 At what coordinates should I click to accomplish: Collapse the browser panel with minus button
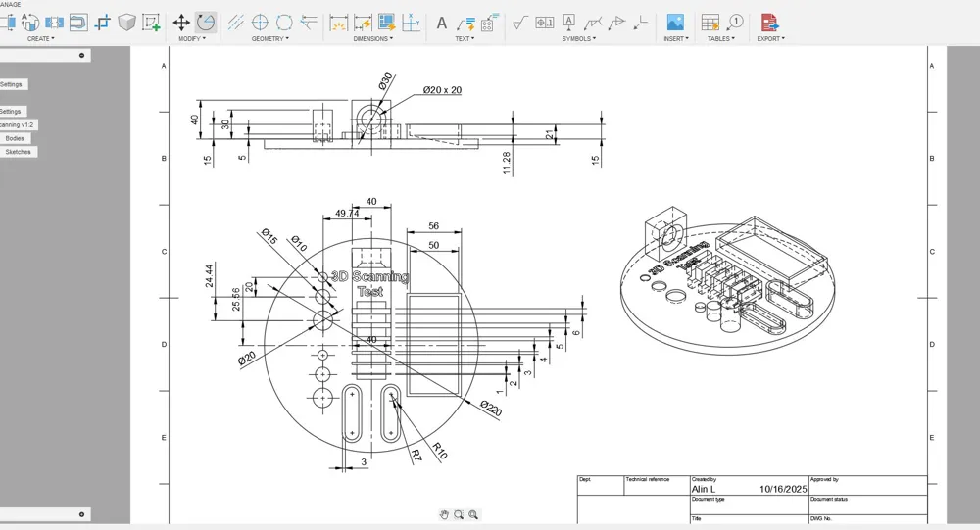click(81, 56)
